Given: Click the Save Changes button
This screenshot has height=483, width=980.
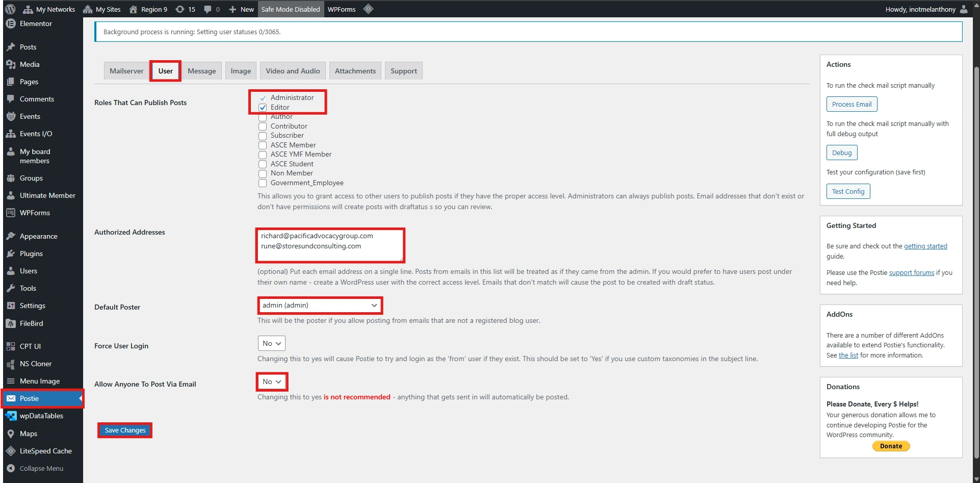Looking at the screenshot, I should 125,430.
